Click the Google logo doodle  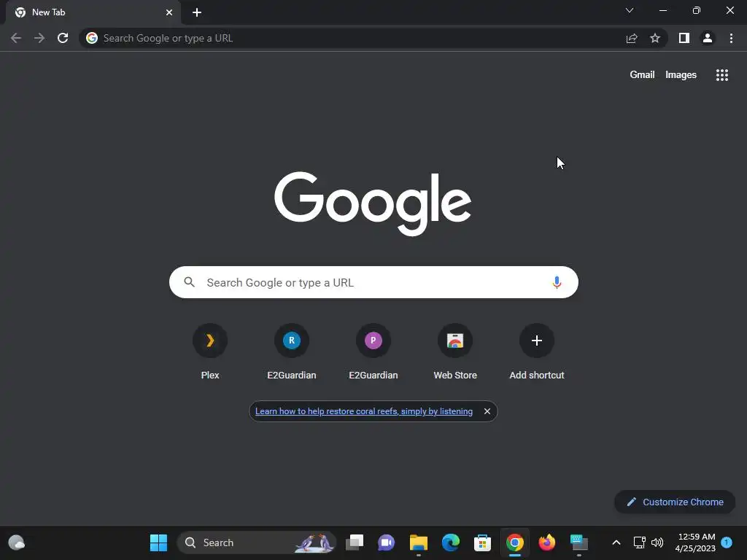(373, 203)
